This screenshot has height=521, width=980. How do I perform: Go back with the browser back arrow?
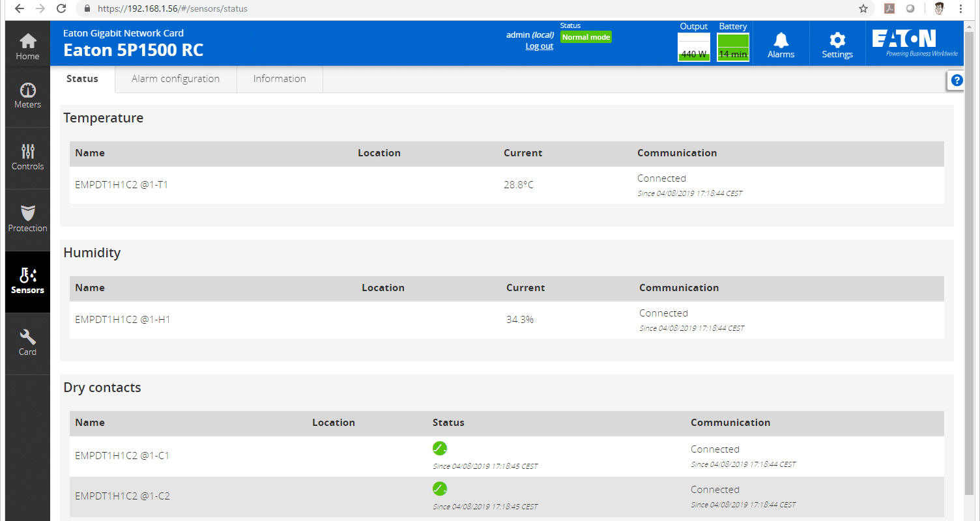[19, 9]
